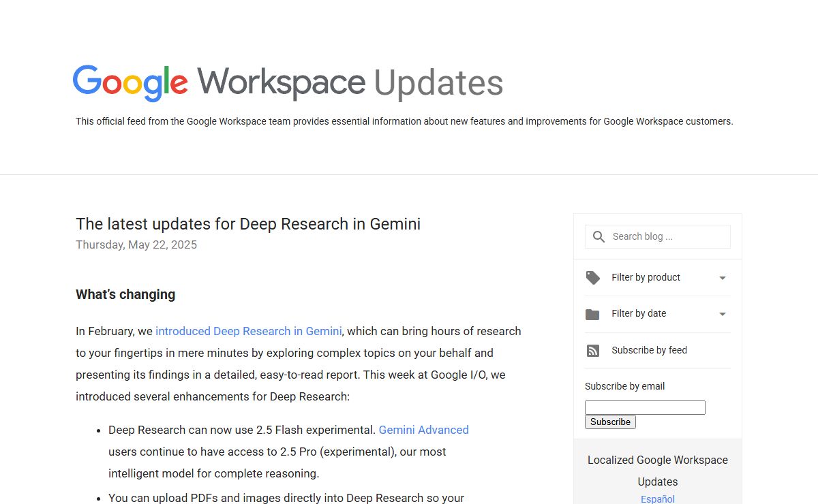818x504 pixels.
Task: Click the official feed description text
Action: pos(404,121)
